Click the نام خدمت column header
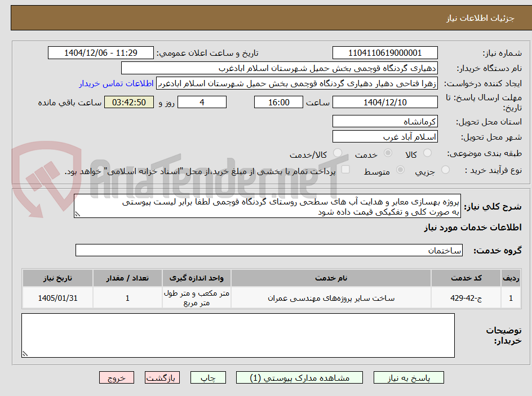This screenshot has height=396, width=532. pyautogui.click(x=331, y=278)
